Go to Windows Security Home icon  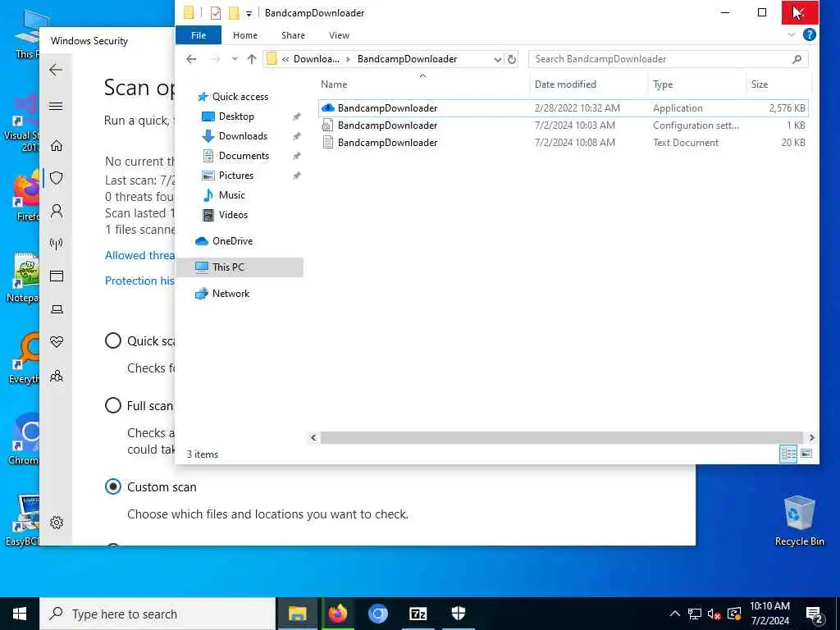tap(57, 145)
